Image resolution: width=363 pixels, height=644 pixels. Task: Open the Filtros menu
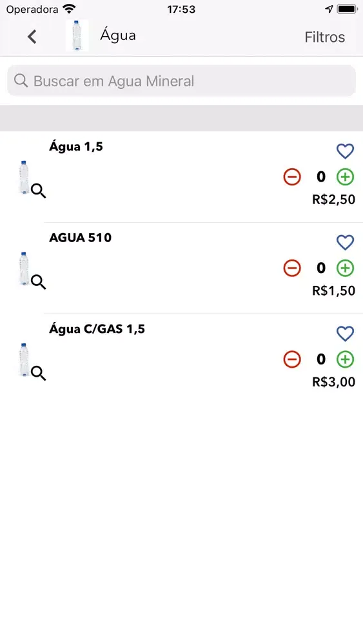[324, 37]
